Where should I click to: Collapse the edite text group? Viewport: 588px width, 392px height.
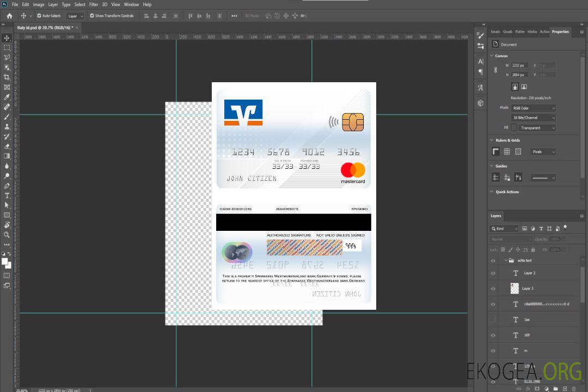[x=506, y=260]
